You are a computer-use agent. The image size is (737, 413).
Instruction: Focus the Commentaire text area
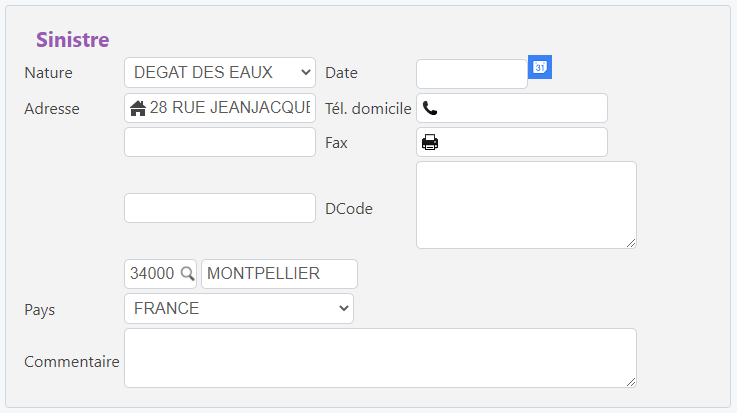pyautogui.click(x=380, y=357)
